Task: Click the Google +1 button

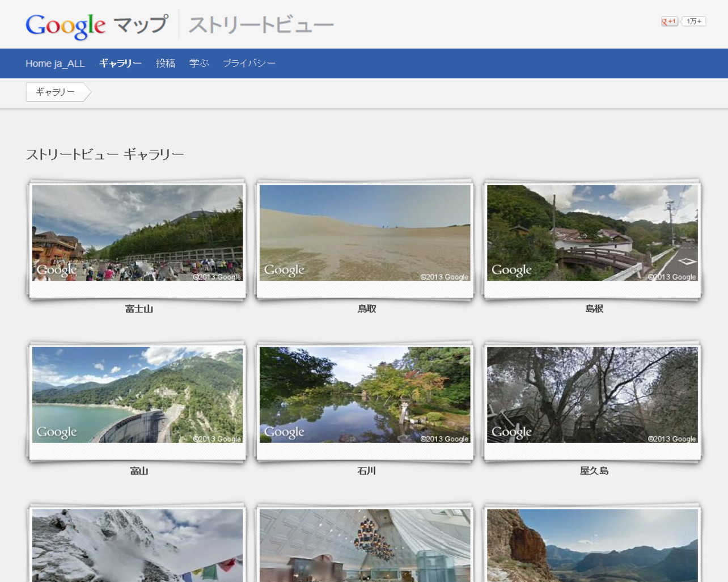Action: (669, 22)
